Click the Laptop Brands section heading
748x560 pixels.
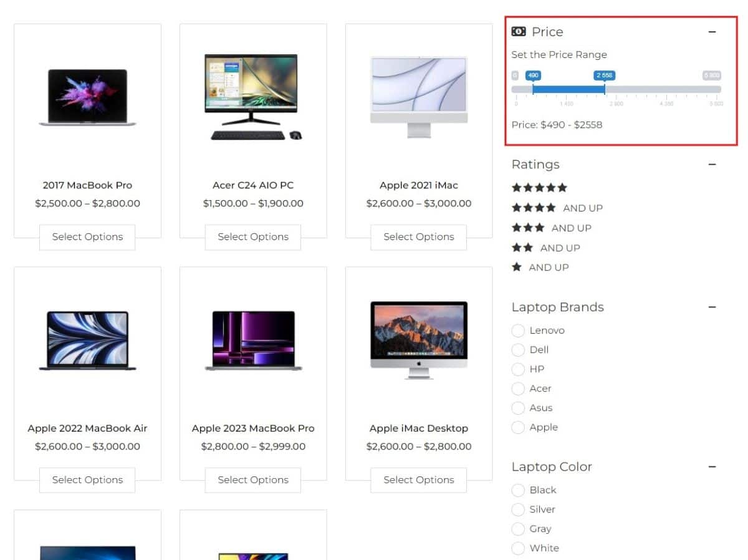557,307
